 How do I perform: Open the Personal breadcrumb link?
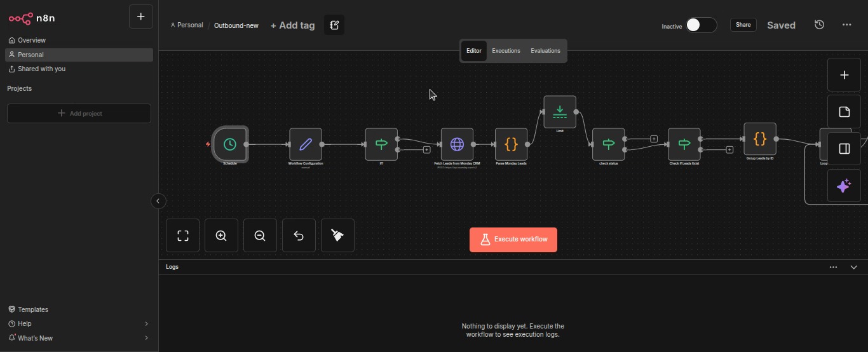187,25
